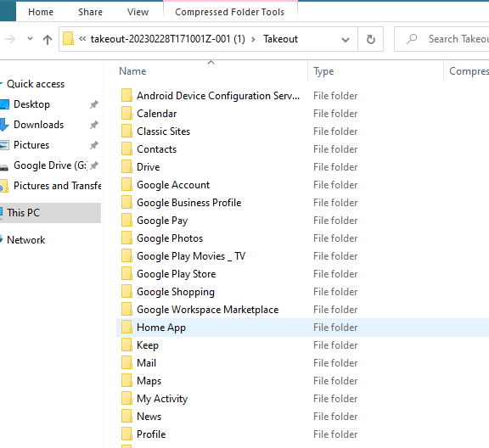
Task: Click the My Activity folder name
Action: tap(162, 399)
